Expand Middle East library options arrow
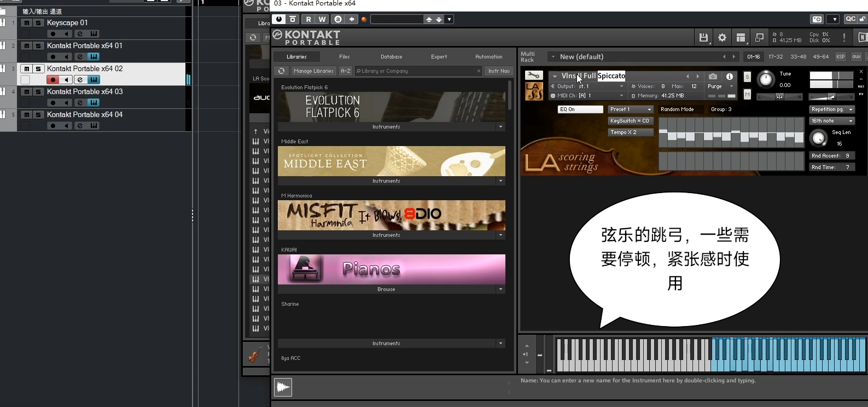868x407 pixels. (500, 181)
